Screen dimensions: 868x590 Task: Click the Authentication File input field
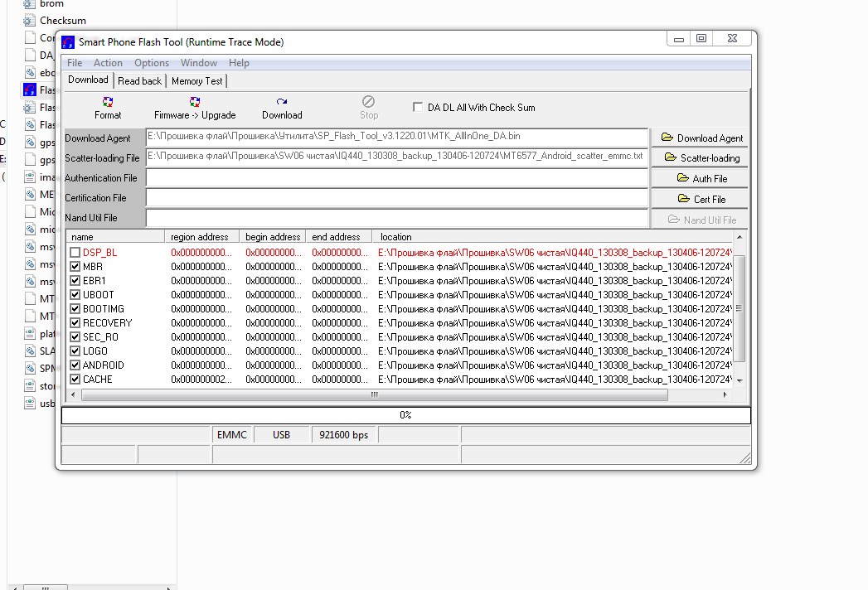[x=396, y=177]
